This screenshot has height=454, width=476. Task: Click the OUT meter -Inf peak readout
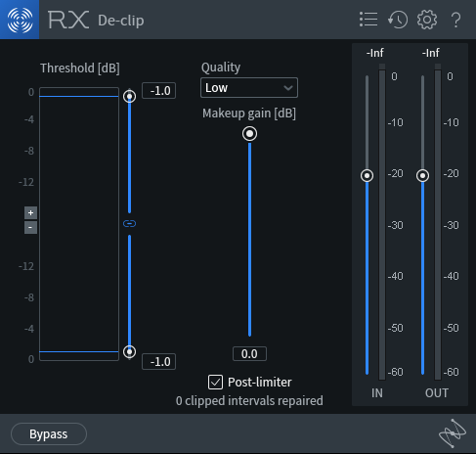pos(431,53)
